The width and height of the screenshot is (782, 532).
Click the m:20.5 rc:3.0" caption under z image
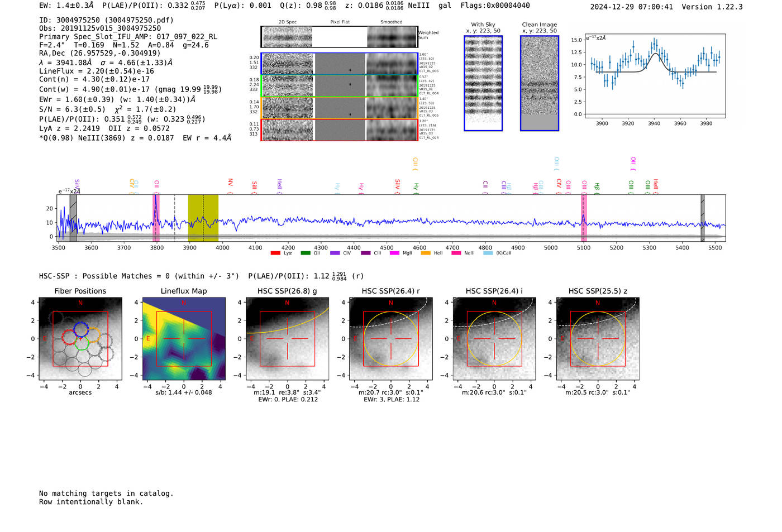(x=598, y=392)
